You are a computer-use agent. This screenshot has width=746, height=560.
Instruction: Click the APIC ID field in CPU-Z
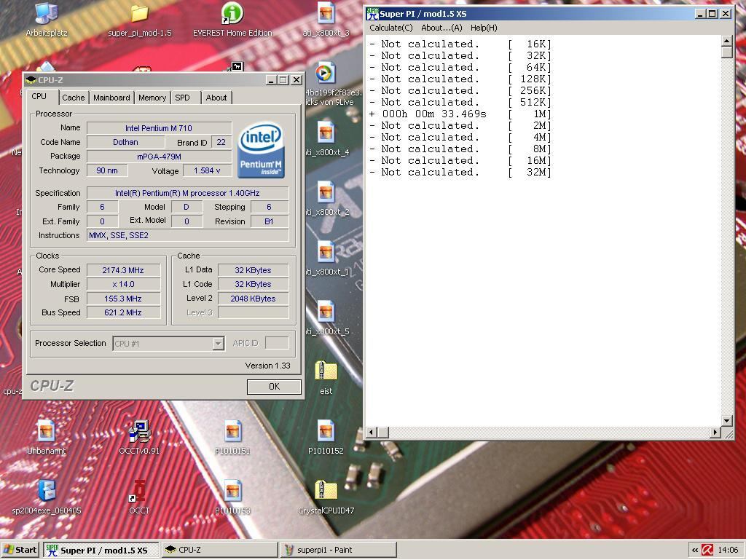[277, 343]
